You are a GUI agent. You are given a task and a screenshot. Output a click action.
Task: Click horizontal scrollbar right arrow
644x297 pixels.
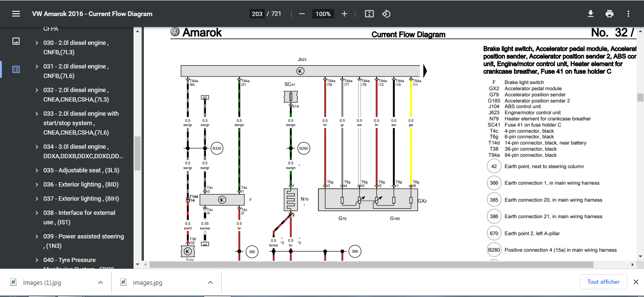tap(633, 264)
